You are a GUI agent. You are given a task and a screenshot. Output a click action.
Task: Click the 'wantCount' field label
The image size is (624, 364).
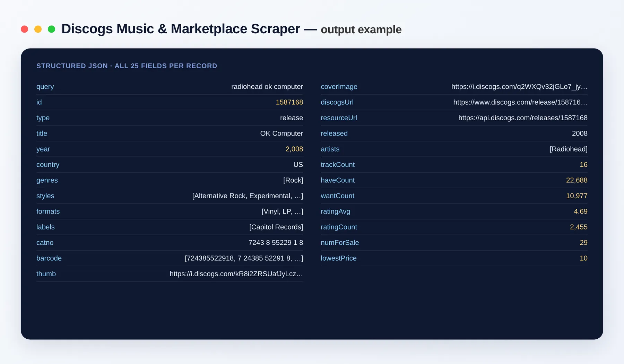tap(337, 196)
